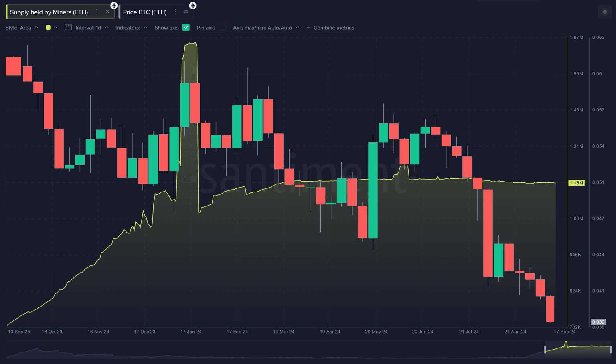Viewport: 616px width, 364px height.
Task: Click the candle interval icon beside Interval
Action: (x=68, y=28)
